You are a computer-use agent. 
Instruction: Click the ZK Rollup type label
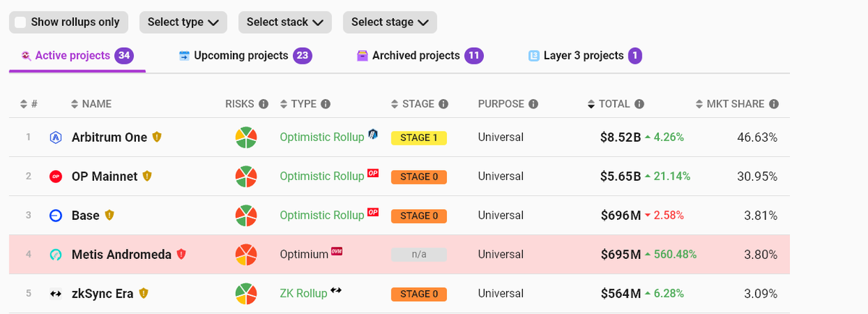pos(304,294)
